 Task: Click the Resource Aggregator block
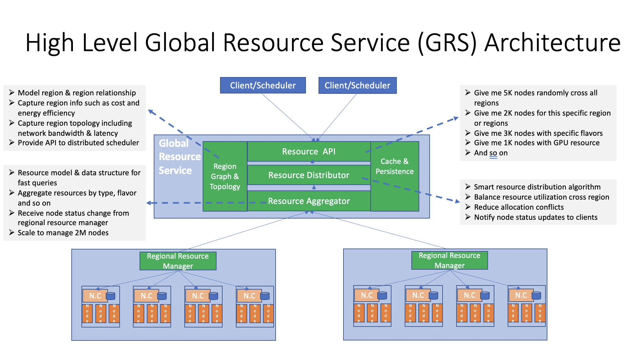click(308, 201)
